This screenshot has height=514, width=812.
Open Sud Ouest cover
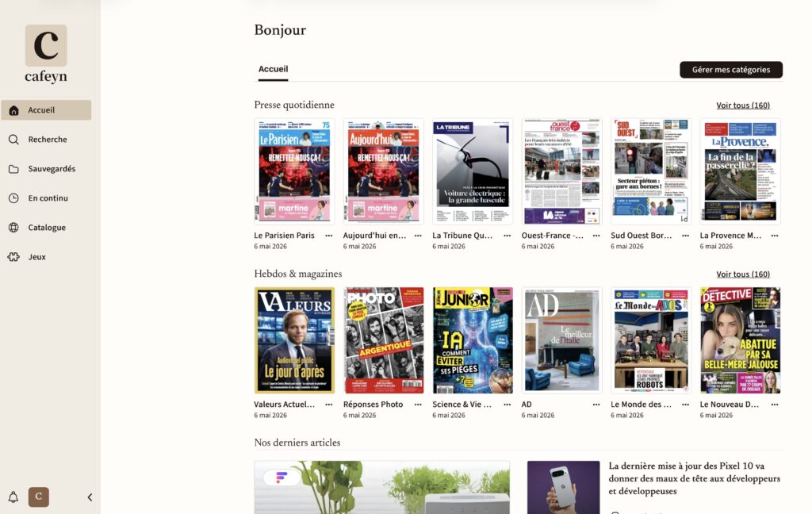tap(651, 171)
